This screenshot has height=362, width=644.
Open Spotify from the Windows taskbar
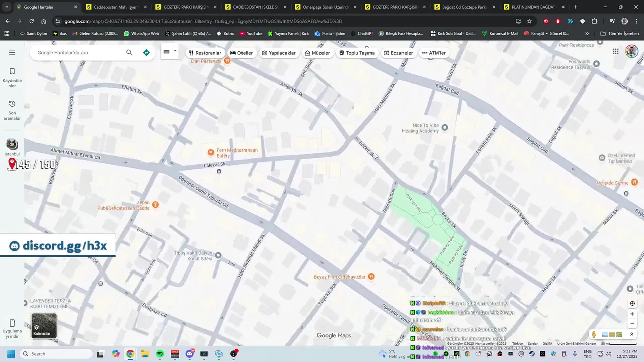coord(160,354)
